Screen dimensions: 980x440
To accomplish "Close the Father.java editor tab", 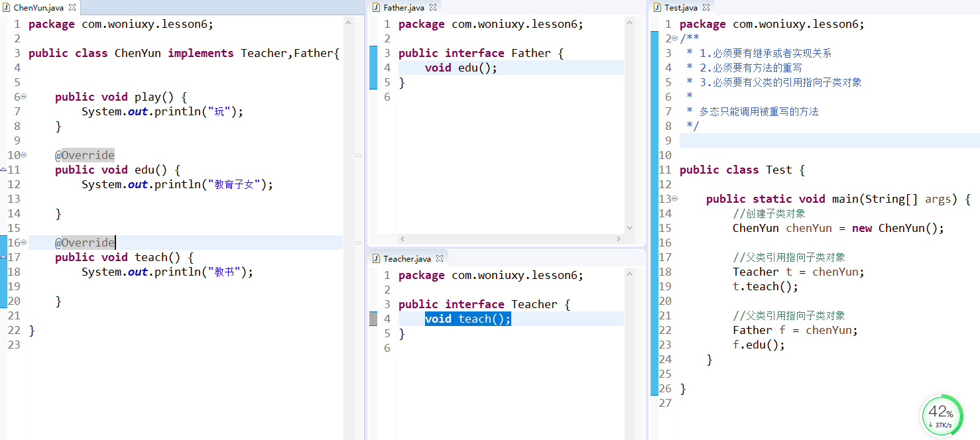I will 433,8.
